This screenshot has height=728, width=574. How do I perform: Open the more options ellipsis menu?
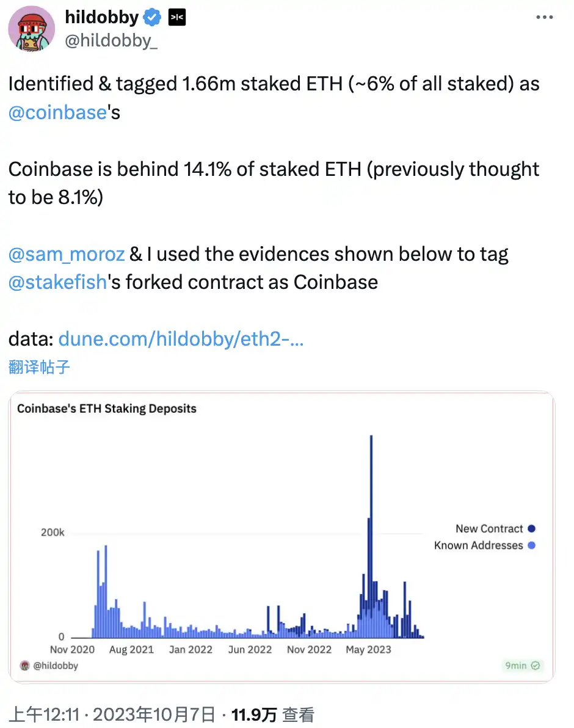coord(544,18)
